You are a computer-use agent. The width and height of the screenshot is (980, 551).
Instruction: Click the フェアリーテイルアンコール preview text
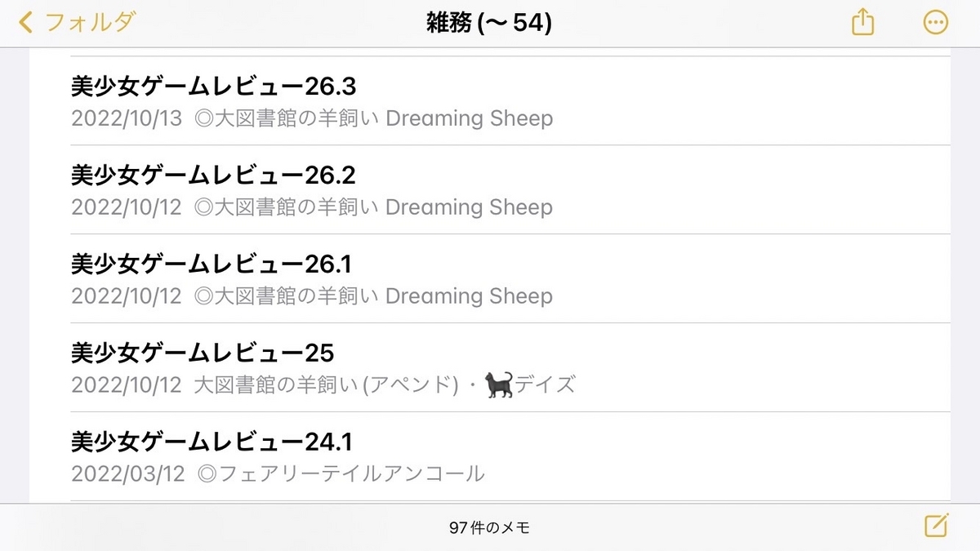click(341, 473)
